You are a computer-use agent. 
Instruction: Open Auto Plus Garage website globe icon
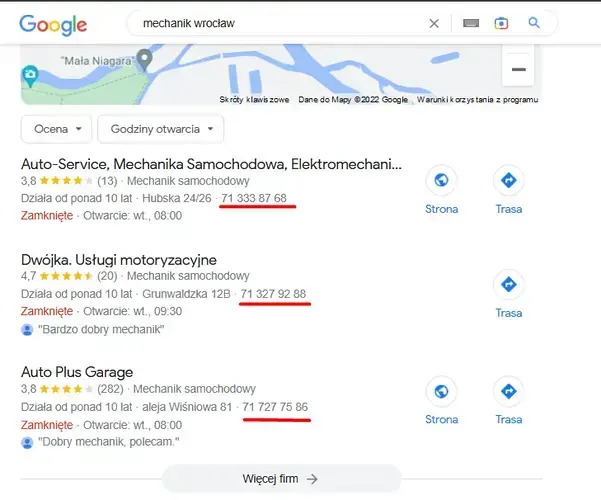tap(441, 391)
